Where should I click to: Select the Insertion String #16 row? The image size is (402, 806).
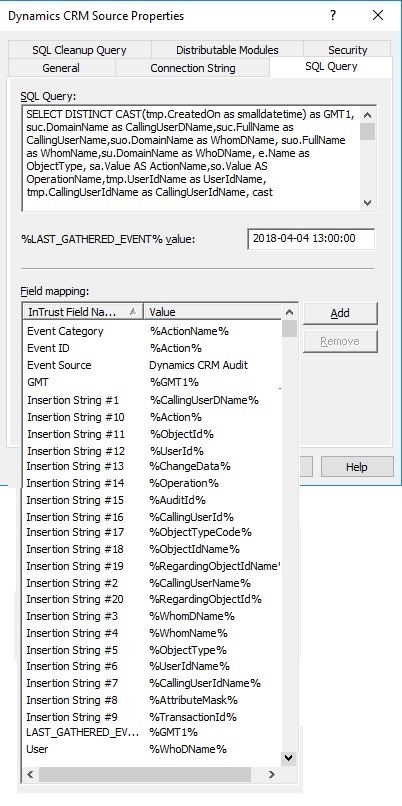[153, 517]
